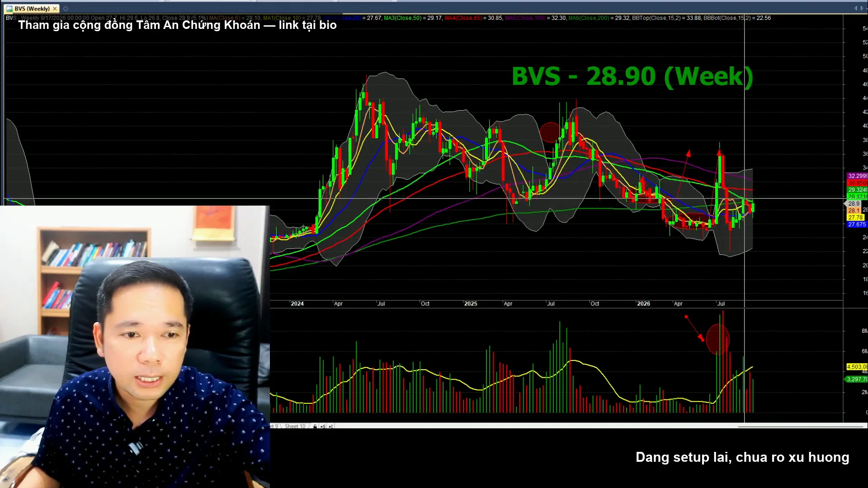Click the MA3(Close,50) = 29.17 legend entry
The image size is (868, 488).
click(x=413, y=18)
